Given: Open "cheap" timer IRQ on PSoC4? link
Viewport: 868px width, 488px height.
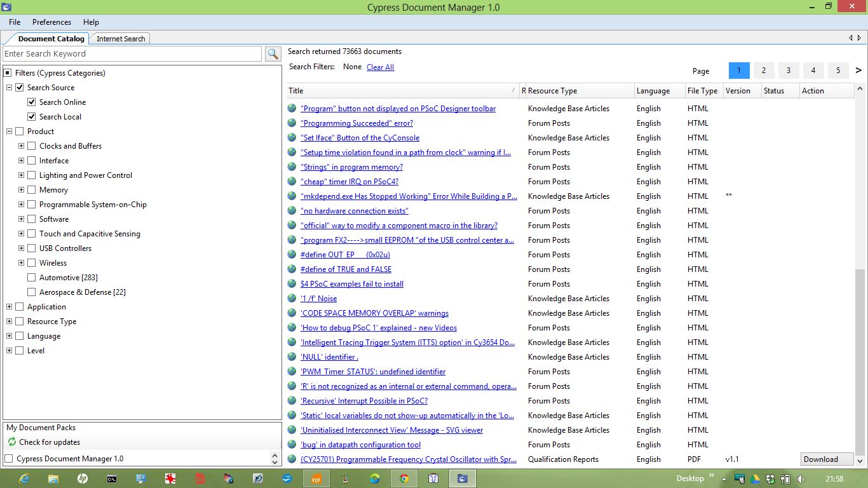Looking at the screenshot, I should 349,181.
